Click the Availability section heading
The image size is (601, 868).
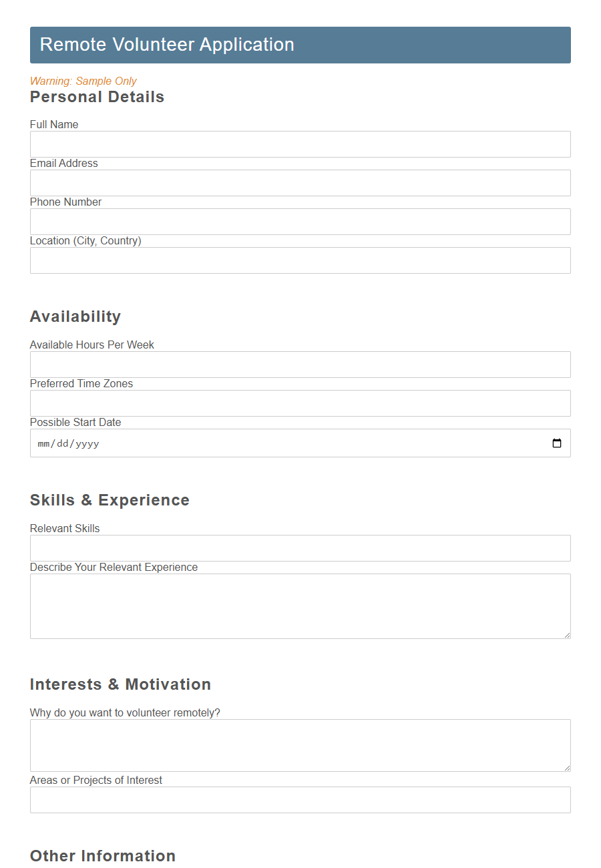[x=75, y=316]
